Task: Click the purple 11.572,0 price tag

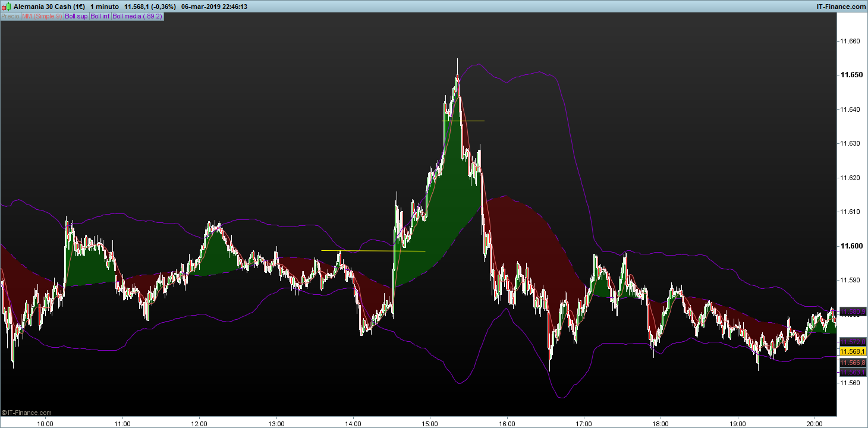Action: (x=853, y=342)
